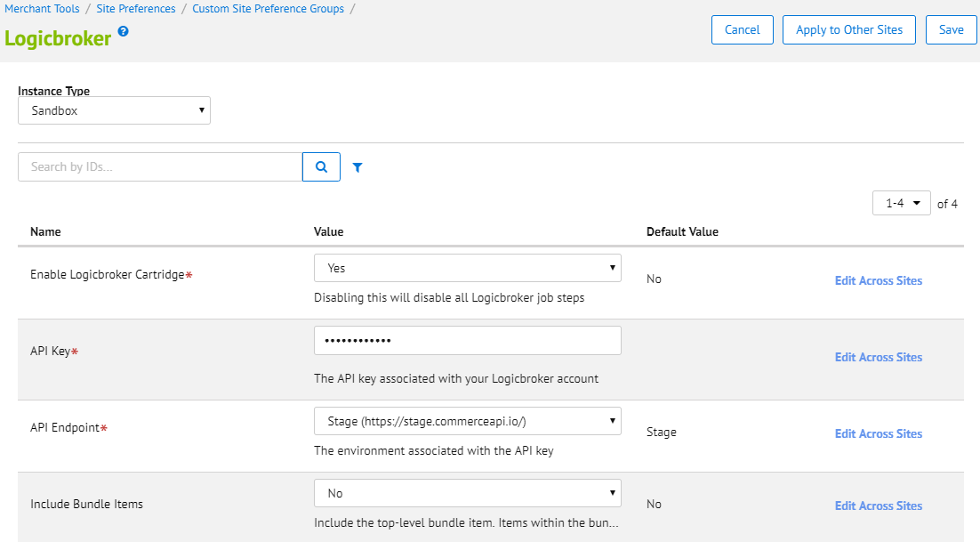Open the Enable Logicbroker Cartridge dropdown
980x542 pixels.
point(467,268)
